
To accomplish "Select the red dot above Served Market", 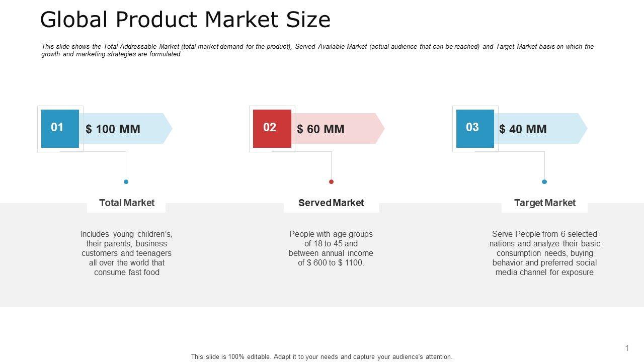I will pos(331,182).
